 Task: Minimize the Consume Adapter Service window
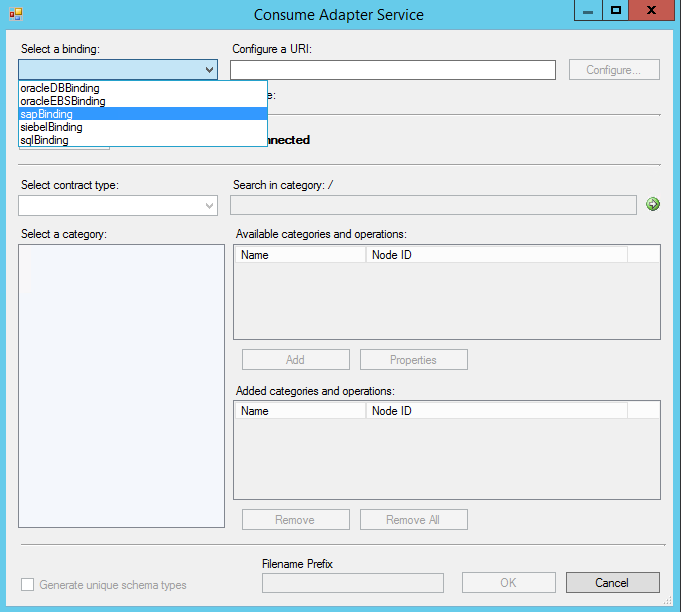click(588, 10)
